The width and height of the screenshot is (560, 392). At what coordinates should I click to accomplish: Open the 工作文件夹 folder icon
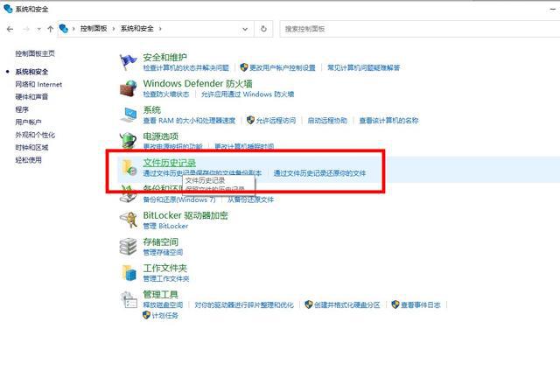click(x=129, y=273)
